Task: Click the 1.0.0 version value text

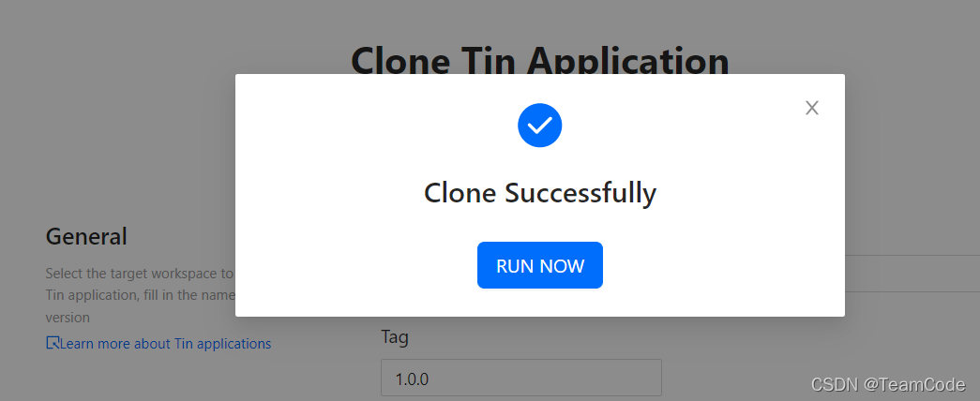Action: point(412,379)
